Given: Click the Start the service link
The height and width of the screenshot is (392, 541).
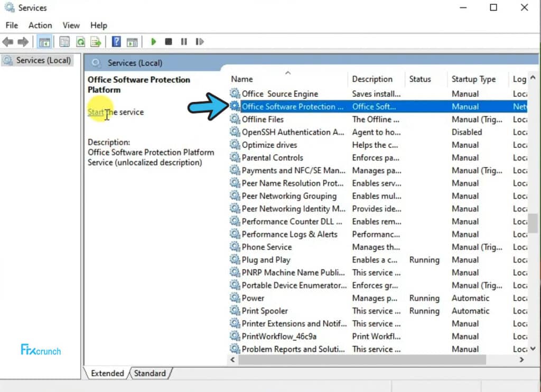Looking at the screenshot, I should 96,112.
